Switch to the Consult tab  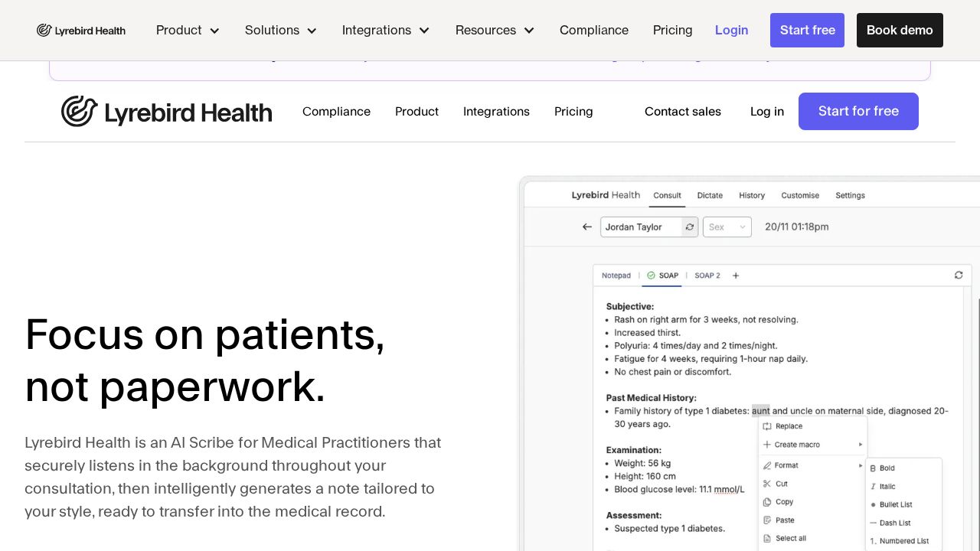point(667,196)
